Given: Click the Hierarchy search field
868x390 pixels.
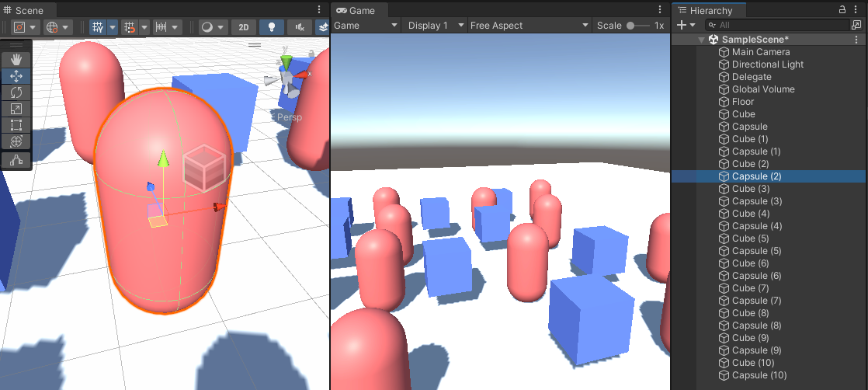Looking at the screenshot, I should [778, 25].
